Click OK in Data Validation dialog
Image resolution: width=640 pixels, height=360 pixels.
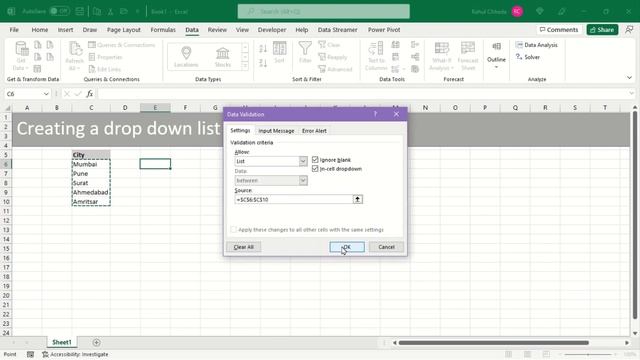tap(347, 247)
